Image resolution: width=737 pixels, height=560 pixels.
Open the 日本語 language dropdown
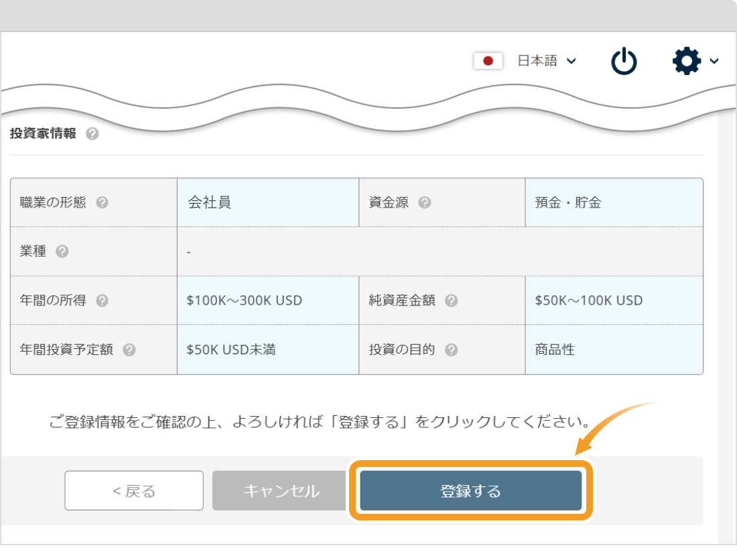click(x=547, y=60)
